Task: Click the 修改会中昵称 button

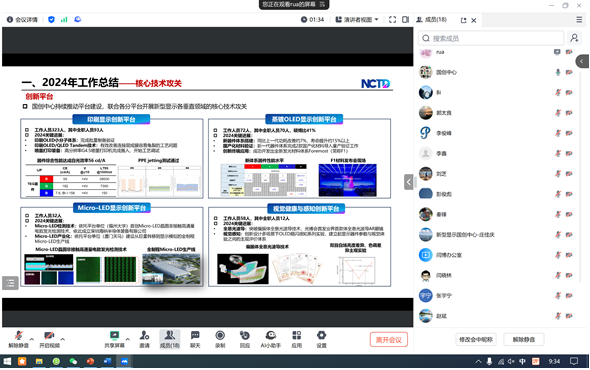Action: 476,340
